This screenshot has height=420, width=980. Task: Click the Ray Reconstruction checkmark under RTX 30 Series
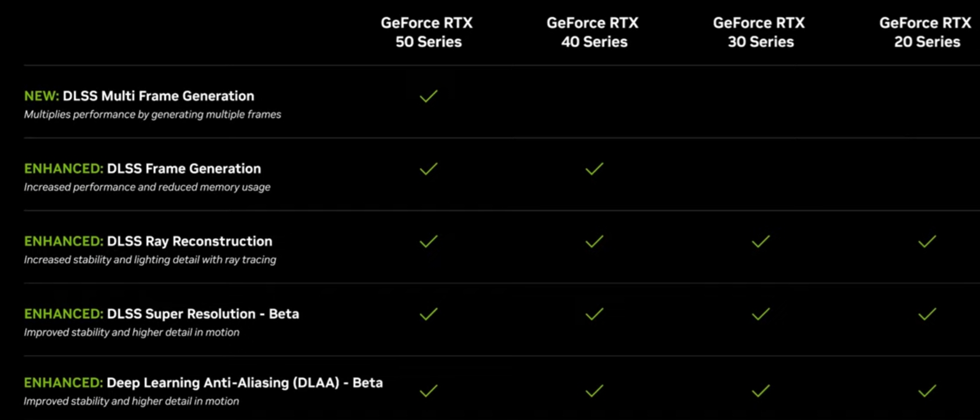pyautogui.click(x=761, y=241)
